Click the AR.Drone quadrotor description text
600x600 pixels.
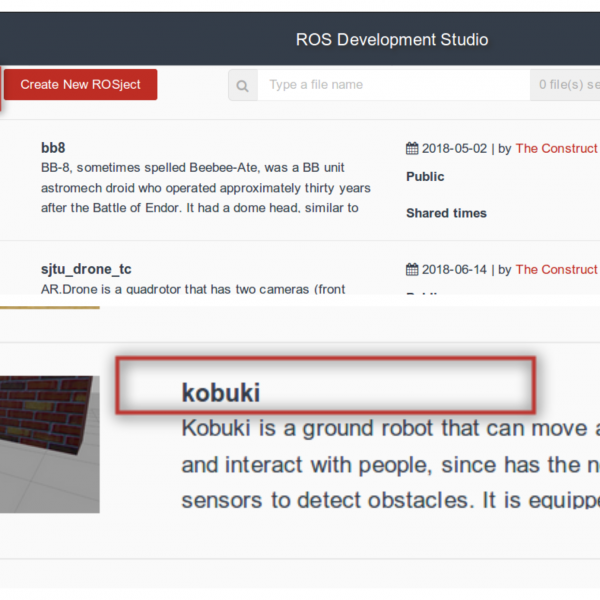pyautogui.click(x=193, y=289)
